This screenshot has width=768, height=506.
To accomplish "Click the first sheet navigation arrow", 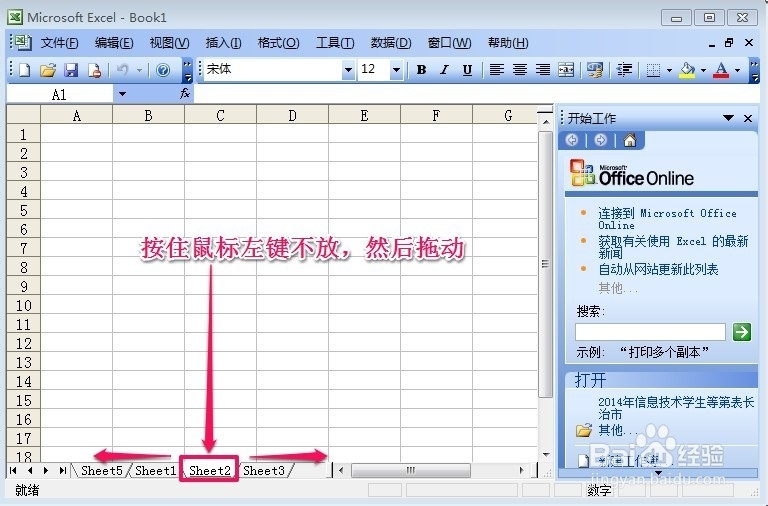I will 13,471.
